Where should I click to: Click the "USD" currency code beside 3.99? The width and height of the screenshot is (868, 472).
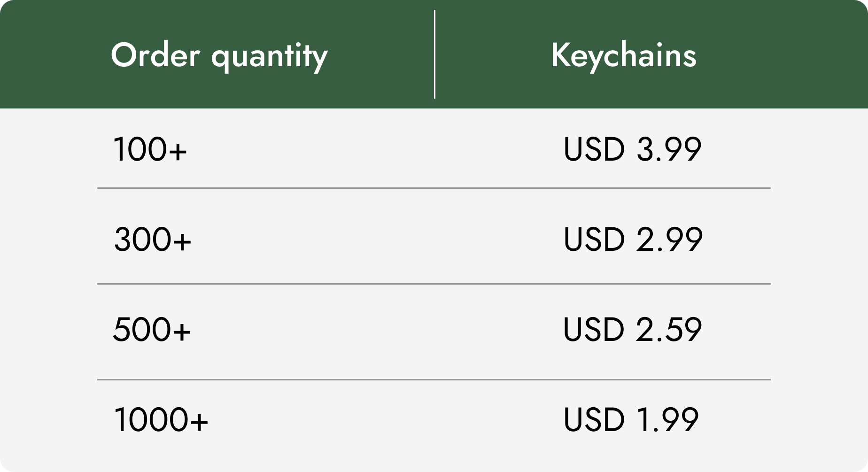coord(594,150)
